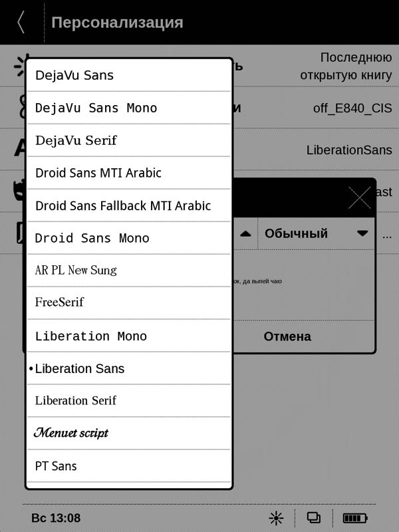The height and width of the screenshot is (532, 399).
Task: Select Droid Sans MTI Arabic font
Action: click(x=129, y=173)
